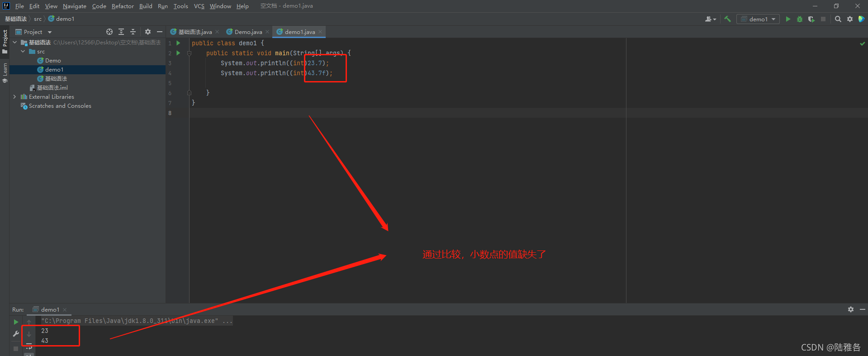The width and height of the screenshot is (868, 356).
Task: Open the Run menu
Action: pyautogui.click(x=163, y=6)
